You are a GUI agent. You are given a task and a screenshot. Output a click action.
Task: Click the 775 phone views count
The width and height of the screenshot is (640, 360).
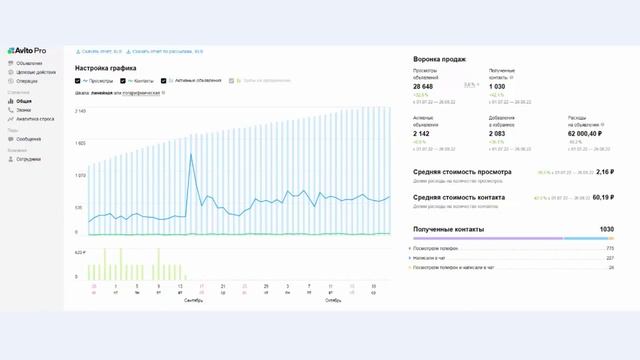(x=610, y=249)
